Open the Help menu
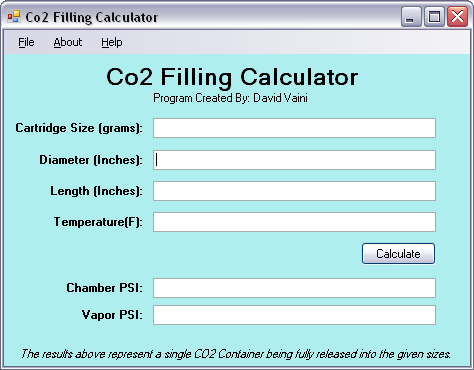474x370 pixels. [112, 42]
